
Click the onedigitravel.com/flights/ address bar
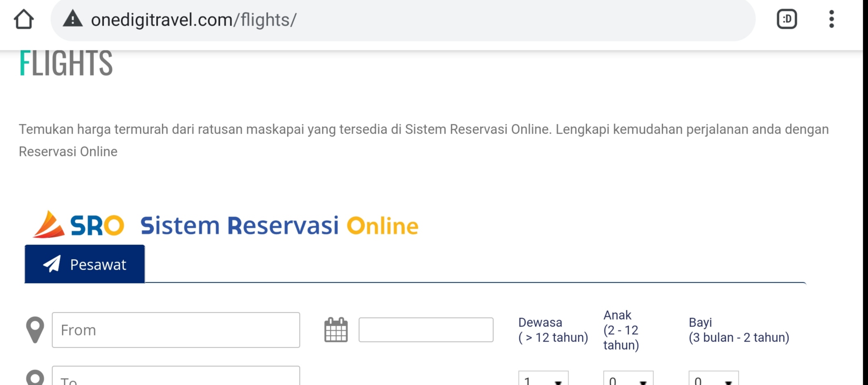[x=402, y=19]
